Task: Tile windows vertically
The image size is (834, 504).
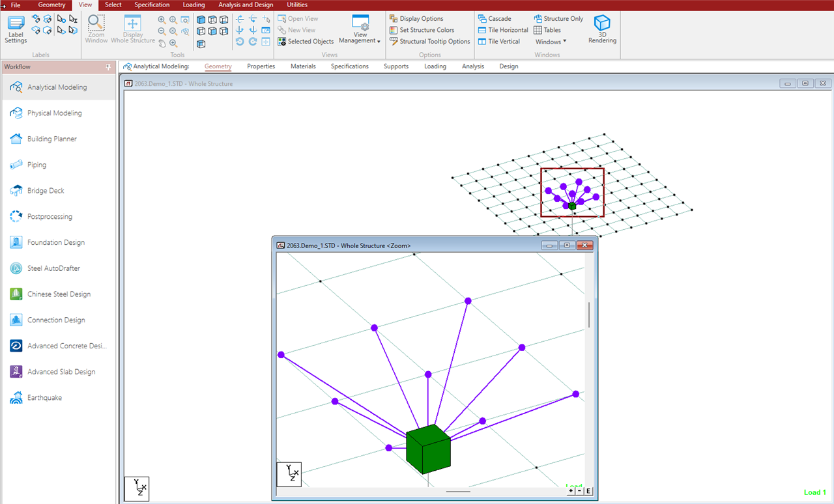Action: tap(499, 41)
